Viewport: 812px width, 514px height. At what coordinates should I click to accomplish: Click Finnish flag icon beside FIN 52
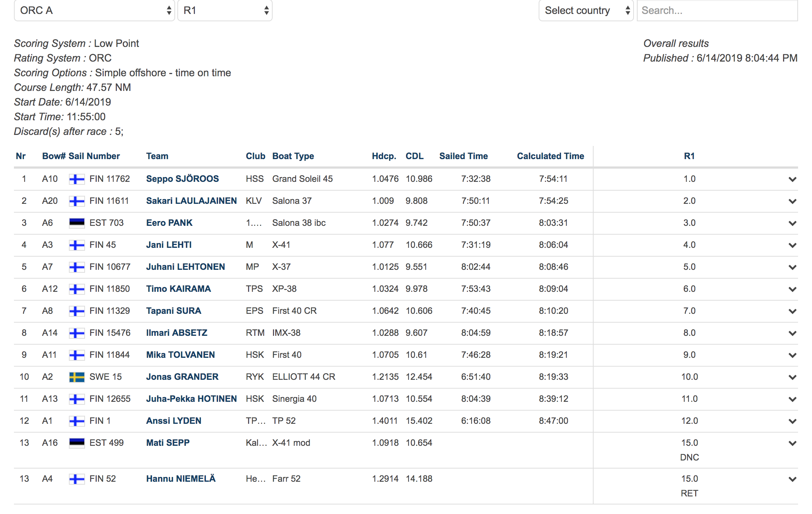click(77, 479)
